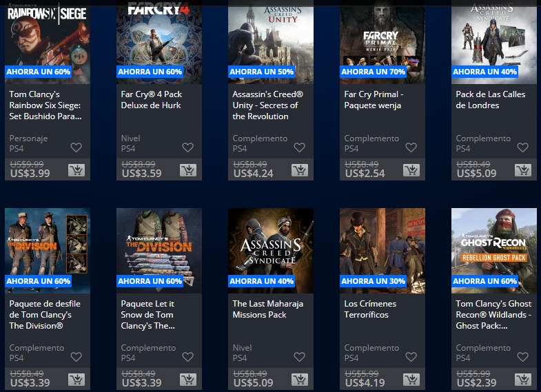
Task: Add Far Cry 4 Hurk Deluxe Pack to cart
Action: pos(188,170)
